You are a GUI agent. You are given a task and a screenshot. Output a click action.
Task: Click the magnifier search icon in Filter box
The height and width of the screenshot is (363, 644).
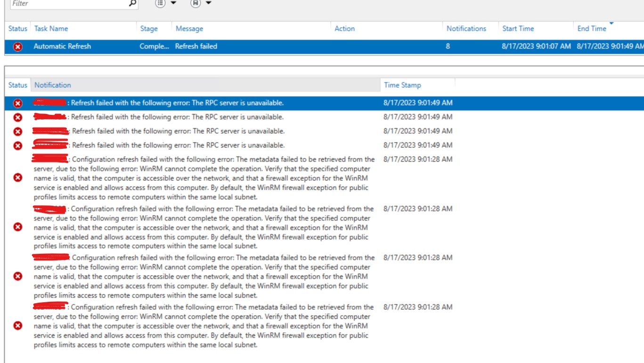(132, 3)
